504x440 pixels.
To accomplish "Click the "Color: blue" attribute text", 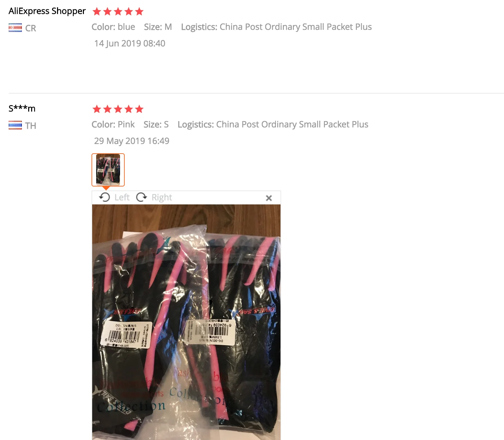I will 113,27.
